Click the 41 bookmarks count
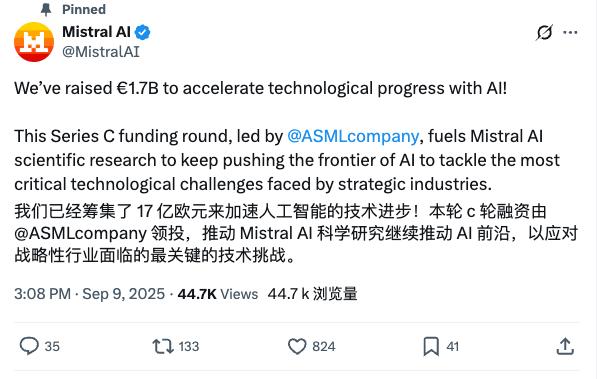Viewport: 597px width, 379px height. pos(452,346)
